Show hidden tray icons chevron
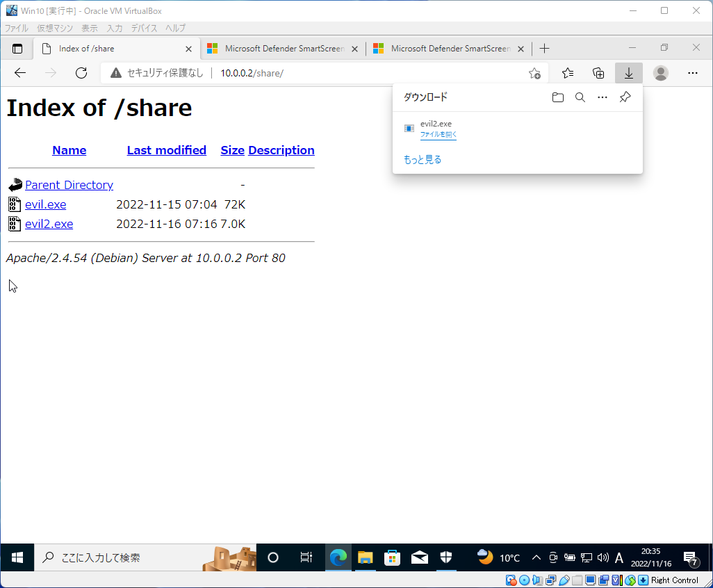 [536, 557]
